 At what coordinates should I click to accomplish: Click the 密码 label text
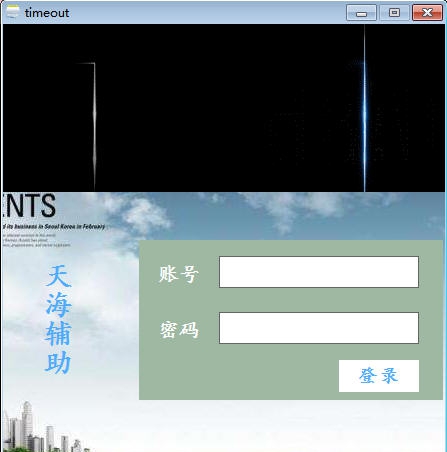click(179, 330)
